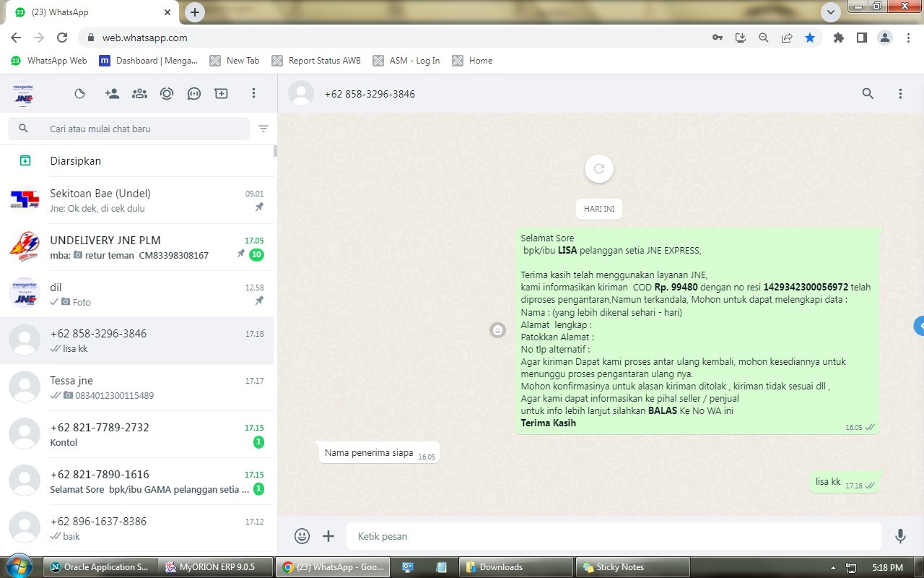This screenshot has height=578, width=924.
Task: Click the new chat bubble icon
Action: pyautogui.click(x=193, y=93)
